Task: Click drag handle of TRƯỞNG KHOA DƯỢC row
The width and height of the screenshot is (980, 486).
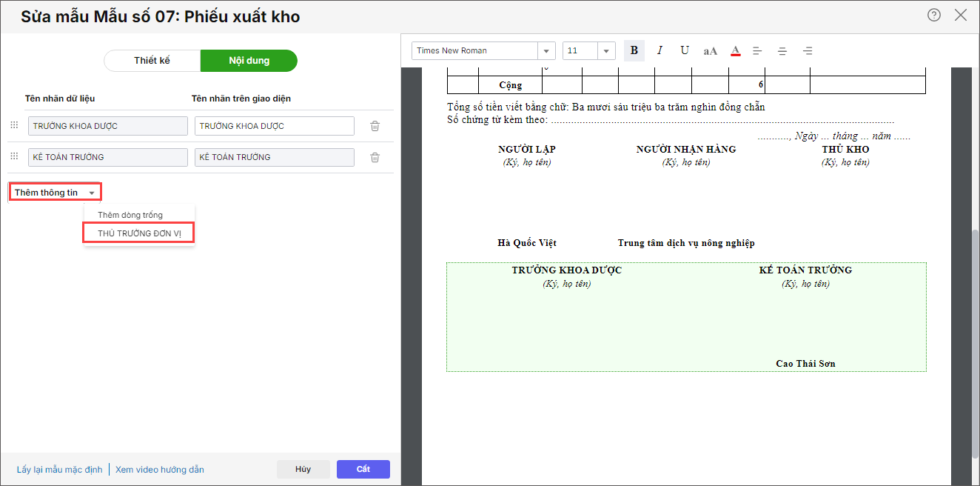Action: point(14,126)
